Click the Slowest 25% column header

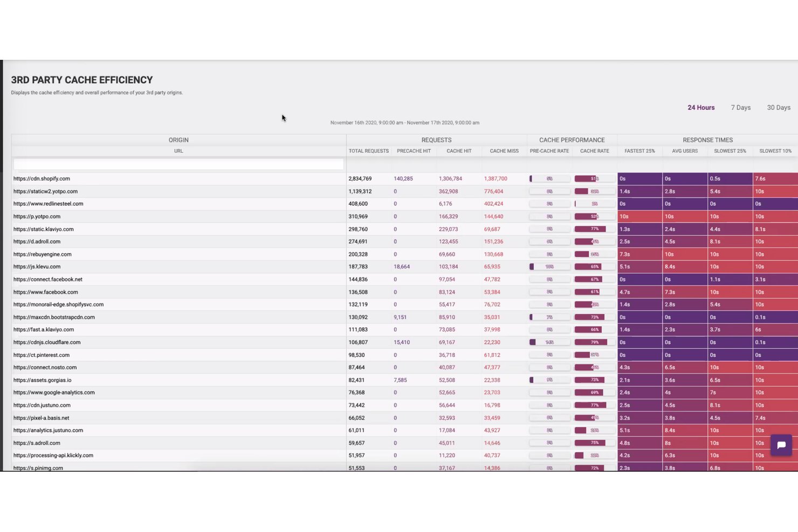click(x=730, y=151)
